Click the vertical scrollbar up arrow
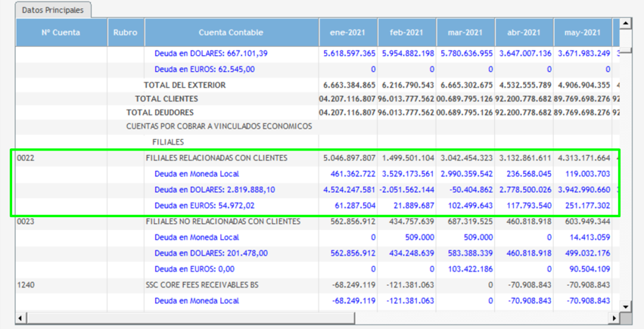This screenshot has width=644, height=329. [x=626, y=24]
